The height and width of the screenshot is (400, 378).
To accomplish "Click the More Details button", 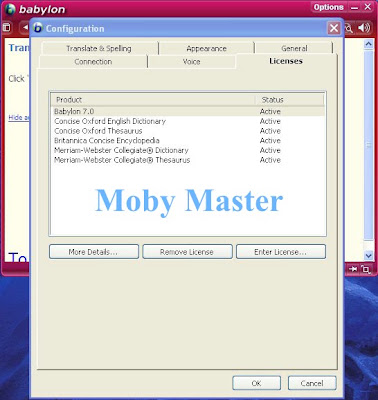I will click(94, 252).
